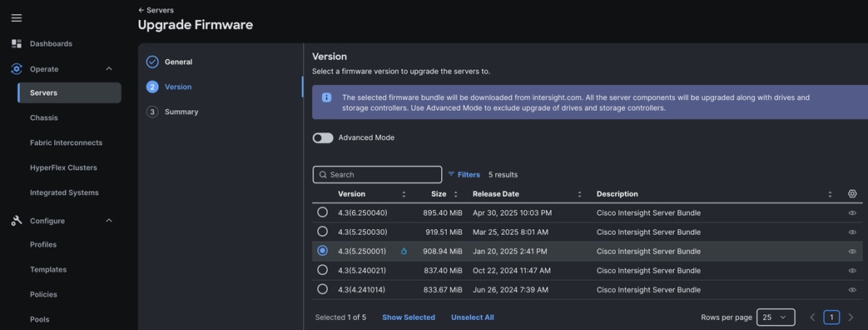The image size is (868, 330).
Task: Open Fabric Interconnects in the sidebar
Action: [66, 142]
